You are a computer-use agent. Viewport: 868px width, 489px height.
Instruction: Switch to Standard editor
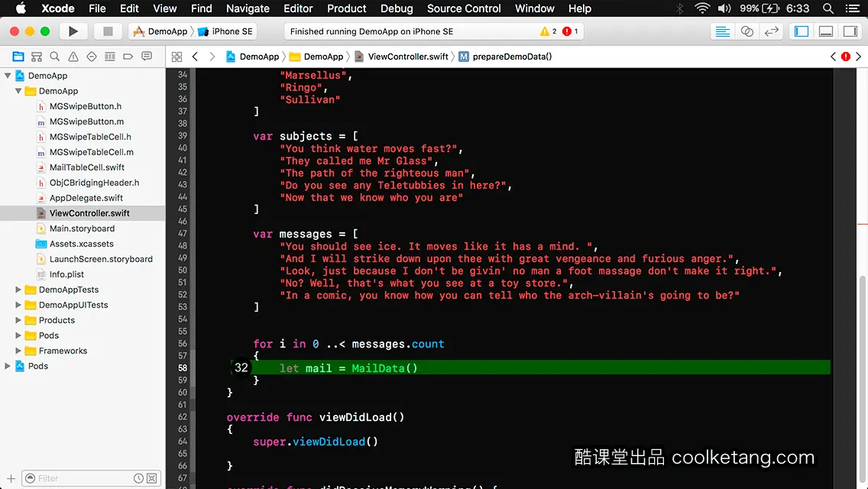point(722,31)
